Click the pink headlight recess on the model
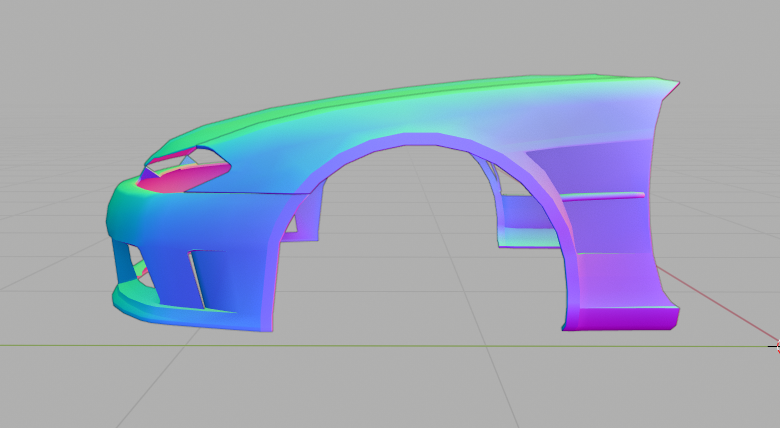Viewport: 780px width, 428px height. (185, 177)
